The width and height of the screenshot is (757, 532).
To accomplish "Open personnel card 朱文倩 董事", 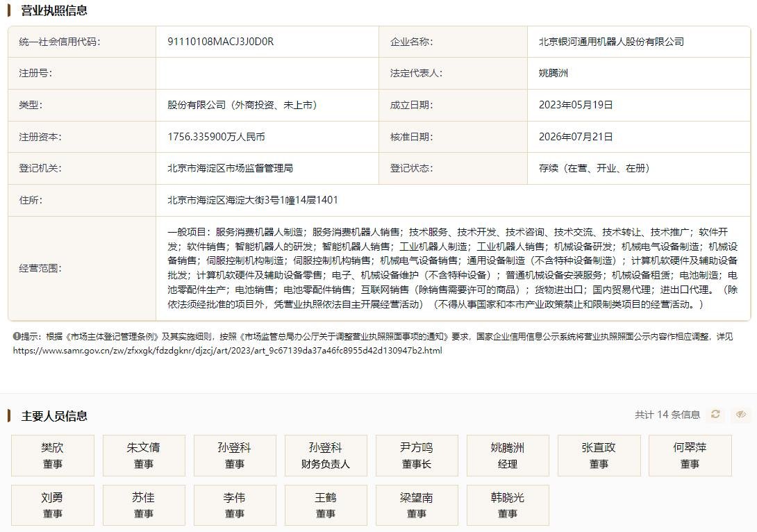I will click(144, 455).
